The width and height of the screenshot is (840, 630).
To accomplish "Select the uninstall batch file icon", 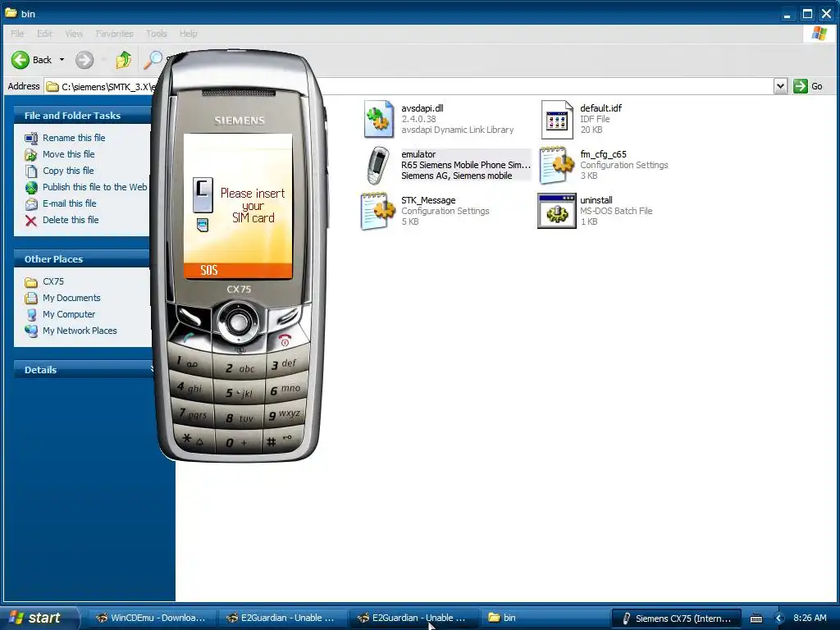I will click(557, 211).
